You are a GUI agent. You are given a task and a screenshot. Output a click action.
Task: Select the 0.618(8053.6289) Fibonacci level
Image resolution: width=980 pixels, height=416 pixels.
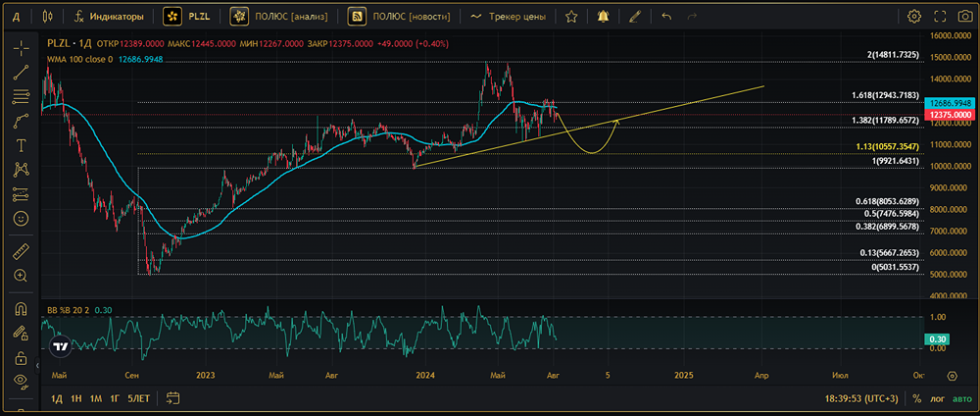pos(888,201)
